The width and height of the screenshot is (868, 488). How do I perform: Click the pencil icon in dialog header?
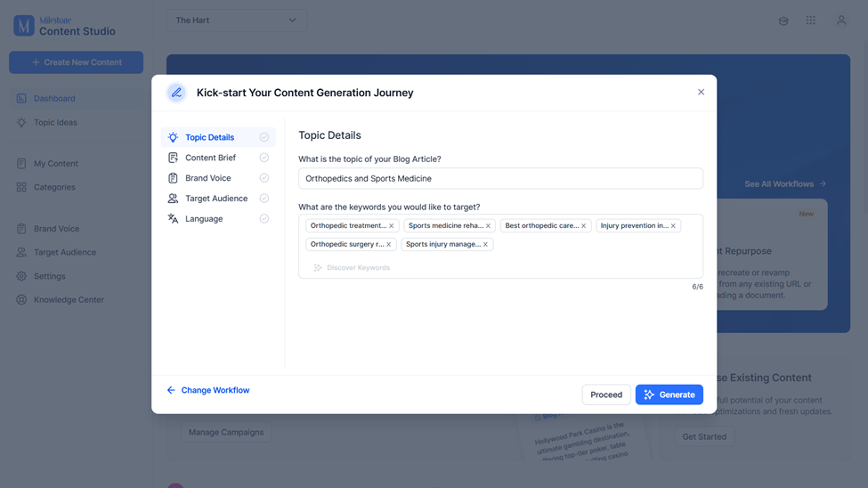[x=176, y=93]
